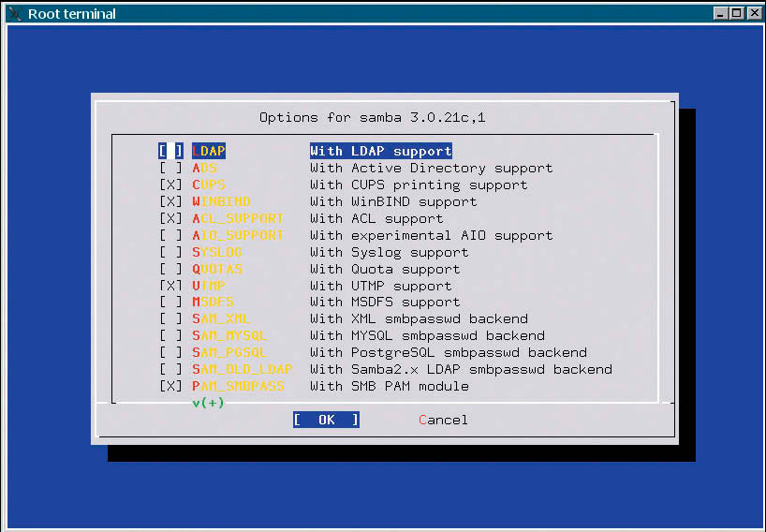Disable the ACL_SUPPORT checkbox
Viewport: 766px width, 532px height.
pos(170,218)
